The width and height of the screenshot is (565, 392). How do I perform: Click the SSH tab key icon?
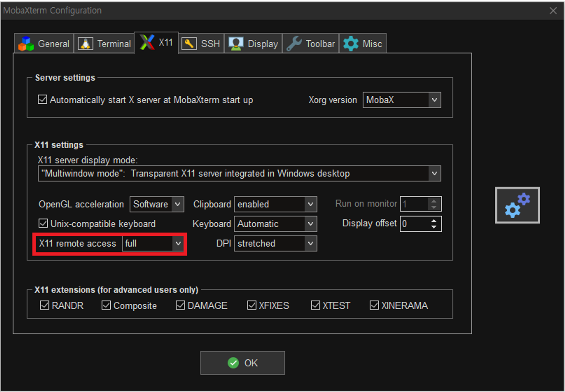tap(189, 44)
